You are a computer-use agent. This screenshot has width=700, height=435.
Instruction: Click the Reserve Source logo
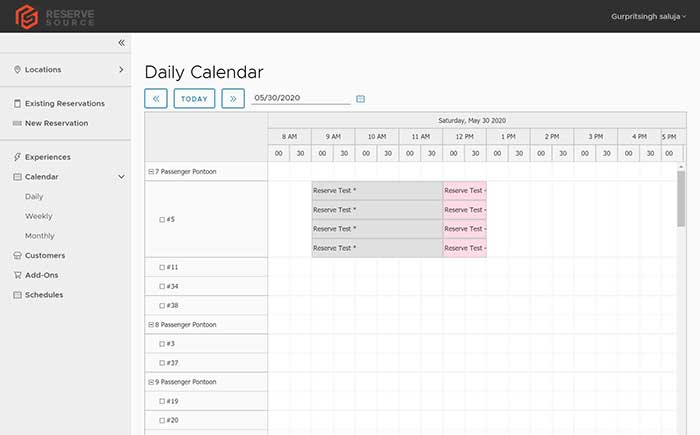pos(55,17)
